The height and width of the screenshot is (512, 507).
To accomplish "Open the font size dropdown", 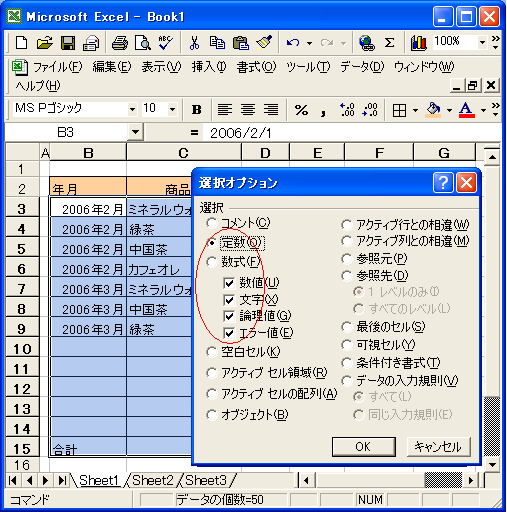I will [172, 109].
